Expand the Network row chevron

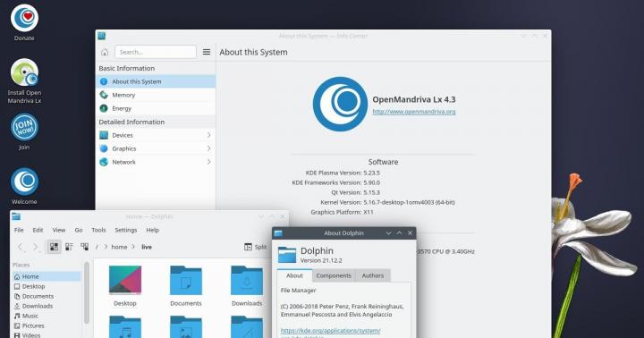point(208,162)
